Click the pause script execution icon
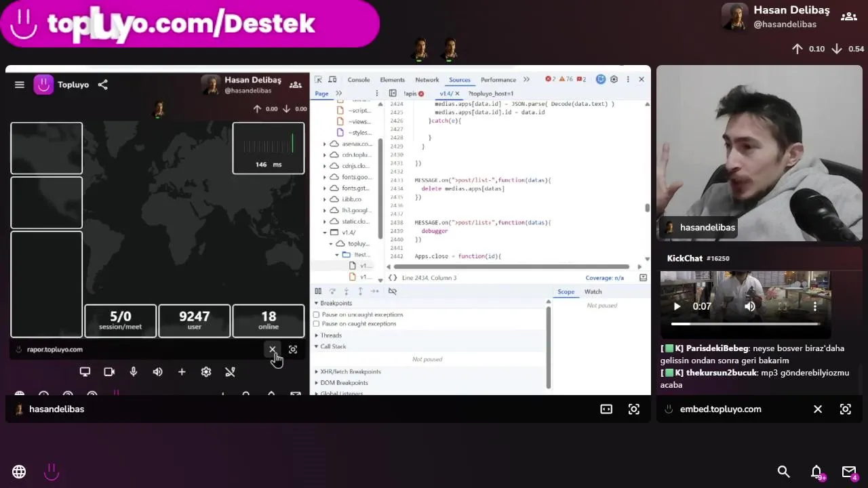868x488 pixels. (x=318, y=291)
